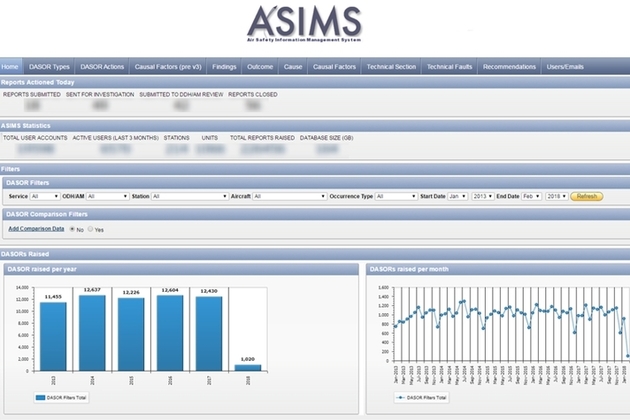The width and height of the screenshot is (630, 420).
Task: Click the 2016 bar showing 12,604
Action: [x=170, y=333]
